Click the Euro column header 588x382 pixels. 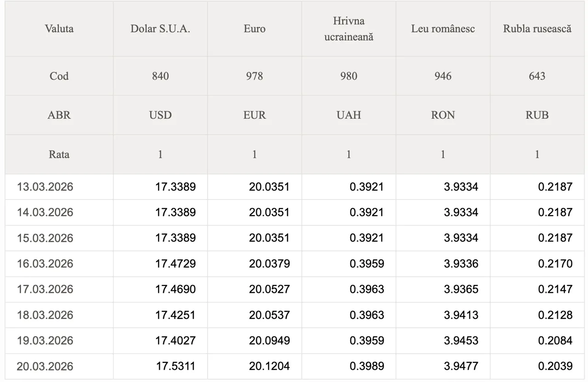click(x=254, y=29)
